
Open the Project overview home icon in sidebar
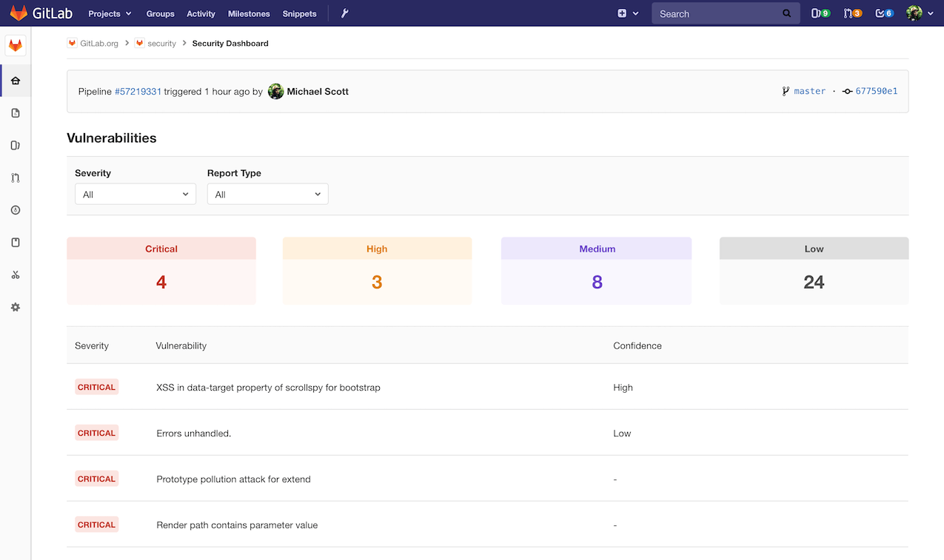[16, 81]
